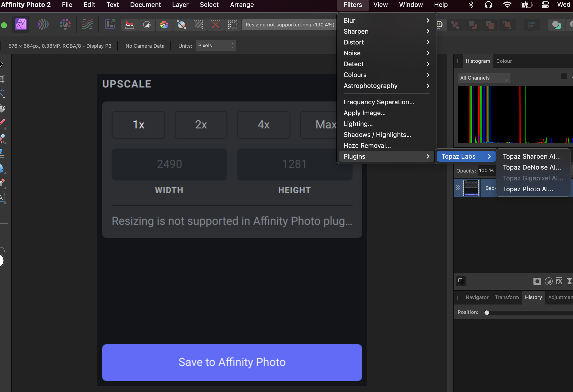Viewport: 573px width, 392px height.
Task: Move the History Position slider handle
Action: coord(487,313)
